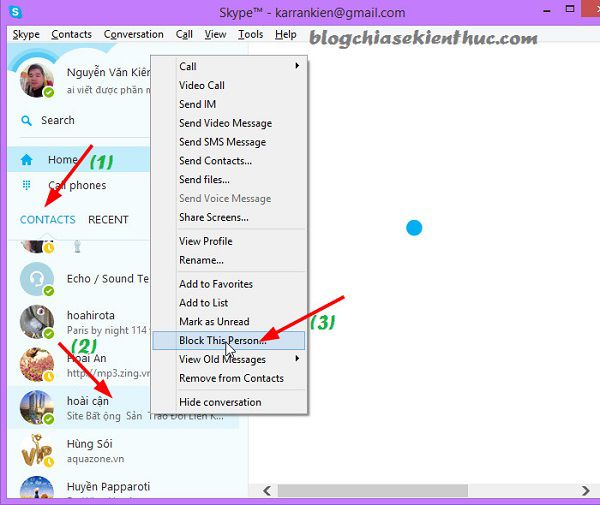Switch to the RECENT tab

108,220
